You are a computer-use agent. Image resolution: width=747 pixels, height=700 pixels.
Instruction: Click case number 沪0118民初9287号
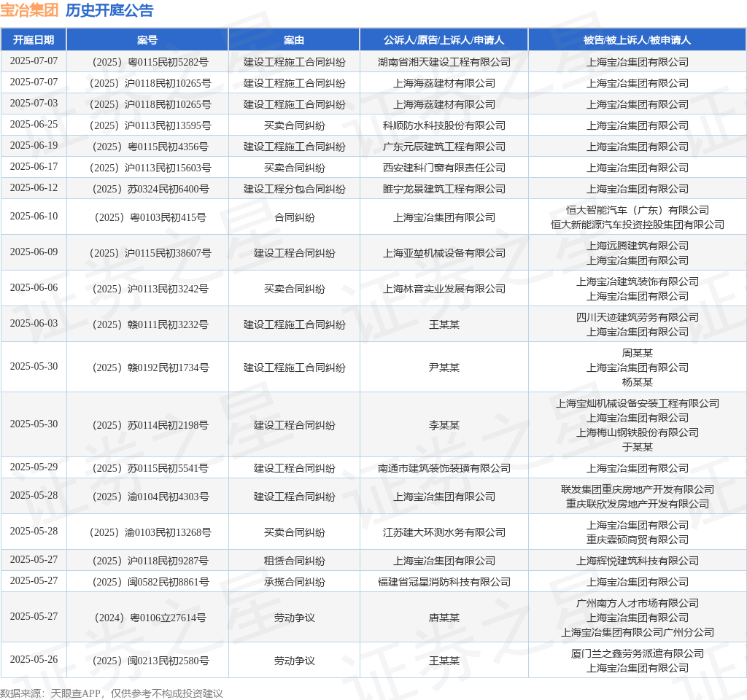tap(150, 561)
